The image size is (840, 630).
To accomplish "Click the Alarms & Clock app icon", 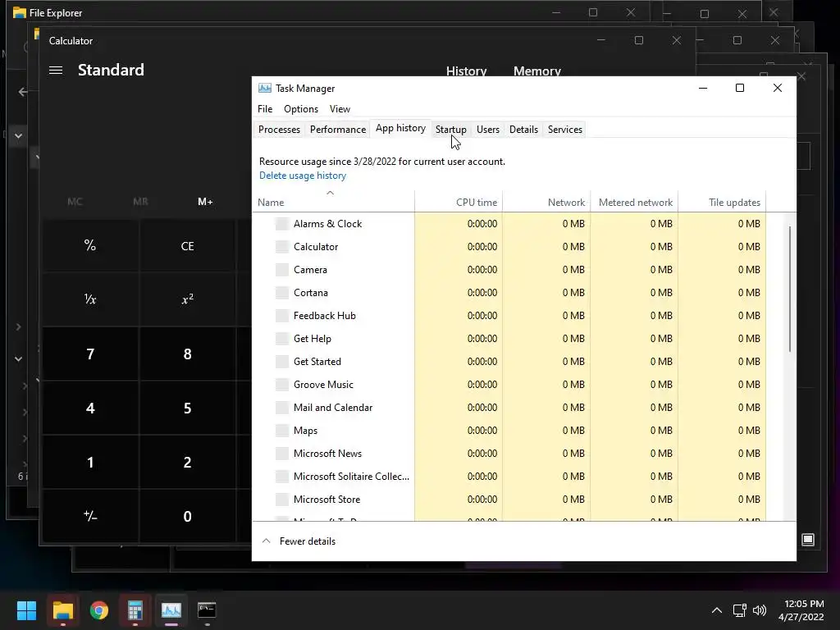I will 282,224.
